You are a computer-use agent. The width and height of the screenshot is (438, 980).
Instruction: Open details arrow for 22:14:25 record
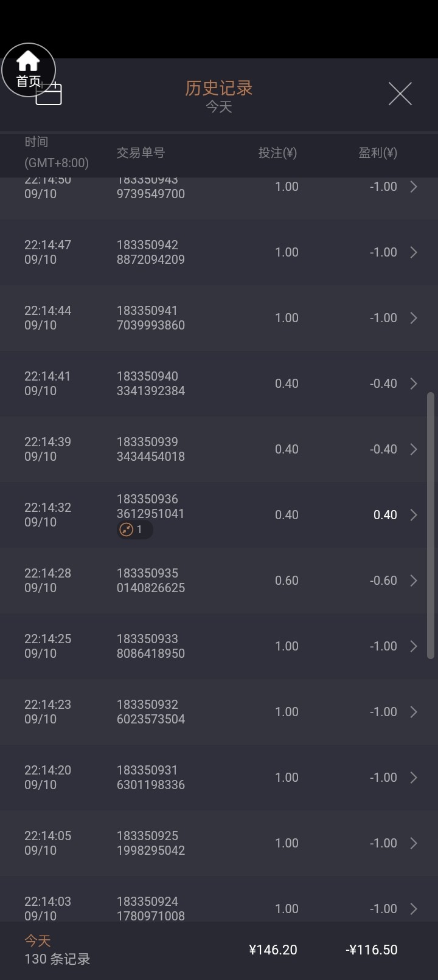pos(414,646)
